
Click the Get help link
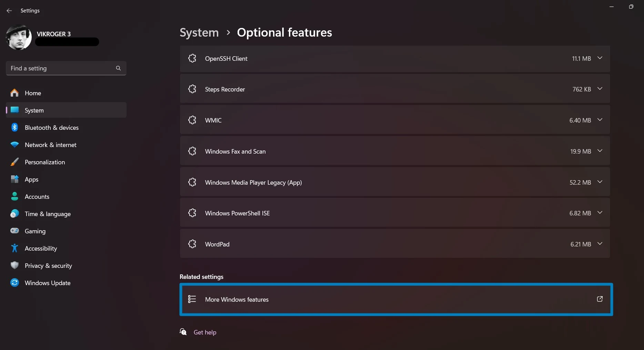tap(205, 332)
